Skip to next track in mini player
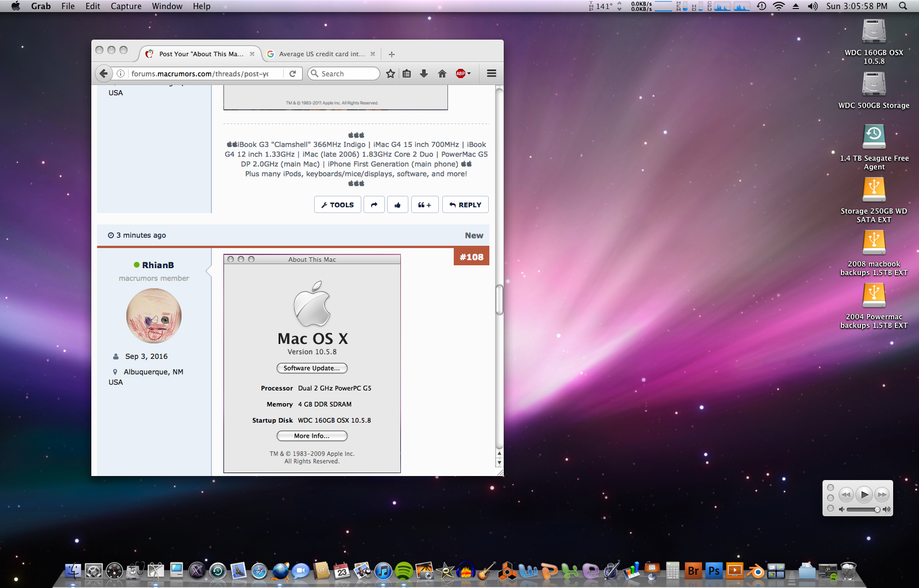The image size is (919, 588). coord(882,494)
